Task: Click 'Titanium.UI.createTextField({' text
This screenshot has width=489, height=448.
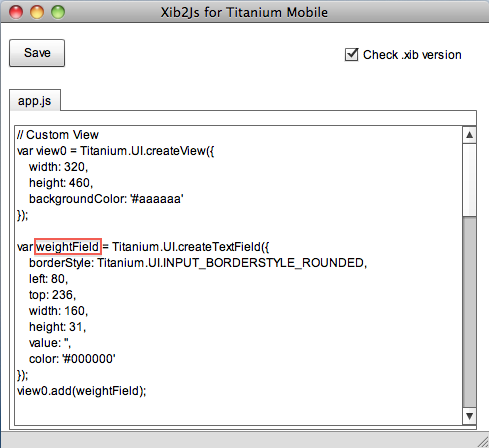Action: [191, 247]
